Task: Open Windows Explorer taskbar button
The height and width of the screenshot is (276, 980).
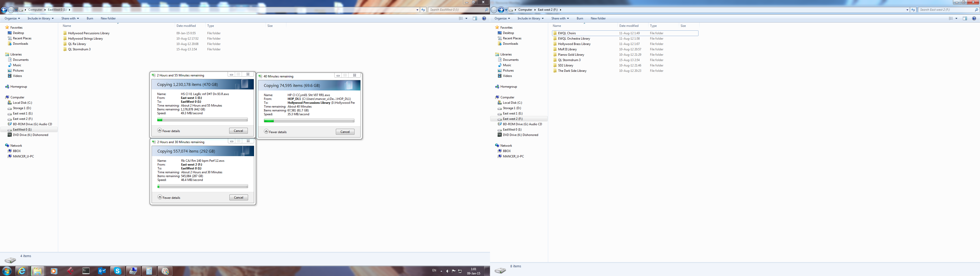Action: pos(37,271)
